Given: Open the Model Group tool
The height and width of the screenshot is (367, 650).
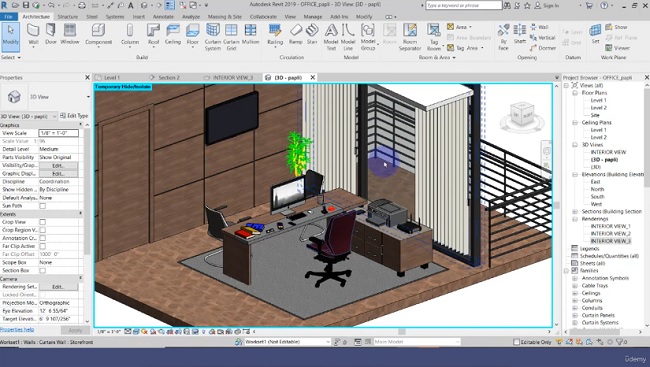Looking at the screenshot, I should [x=368, y=37].
